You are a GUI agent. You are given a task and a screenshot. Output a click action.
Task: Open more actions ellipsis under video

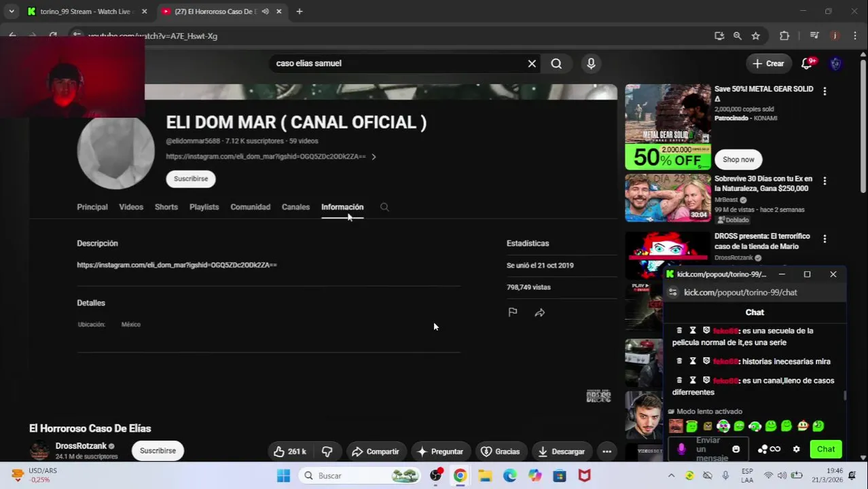607,452
